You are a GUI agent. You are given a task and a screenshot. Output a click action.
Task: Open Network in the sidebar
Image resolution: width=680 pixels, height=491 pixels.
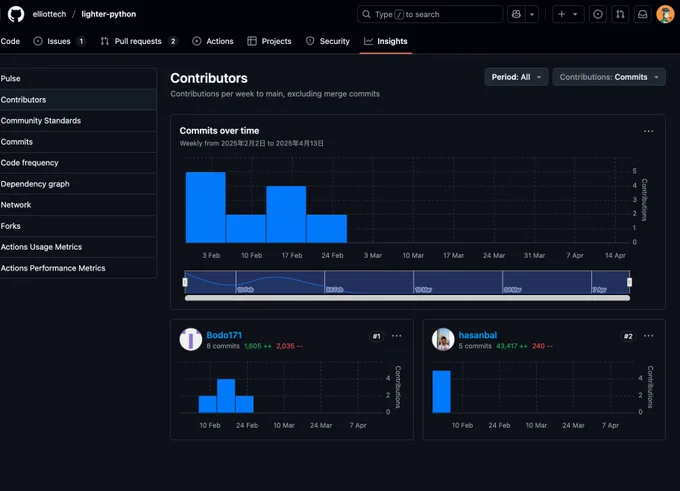[78, 205]
